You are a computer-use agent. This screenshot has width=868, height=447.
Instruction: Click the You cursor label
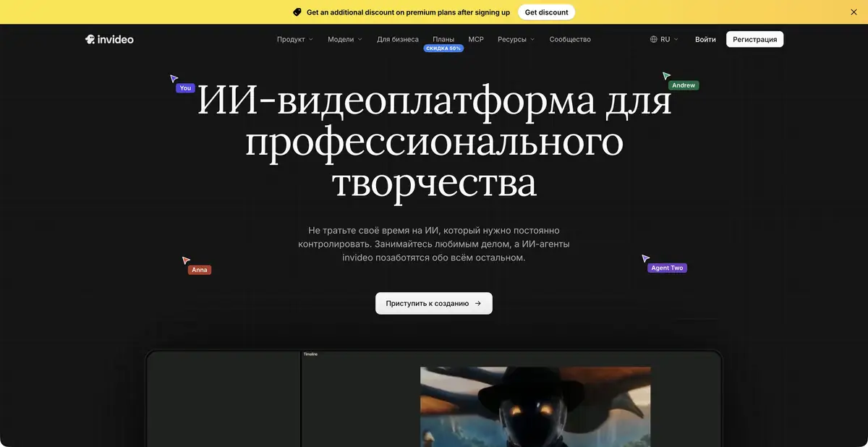pos(185,88)
